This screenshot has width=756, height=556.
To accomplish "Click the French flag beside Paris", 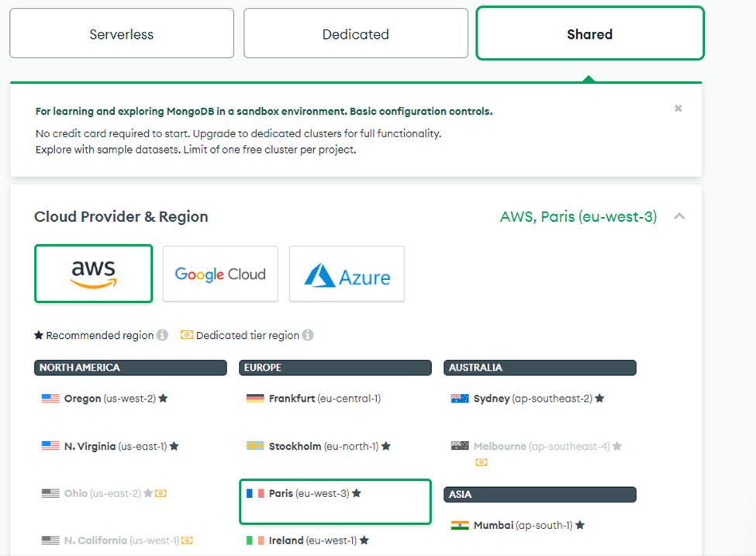I will pos(255,493).
